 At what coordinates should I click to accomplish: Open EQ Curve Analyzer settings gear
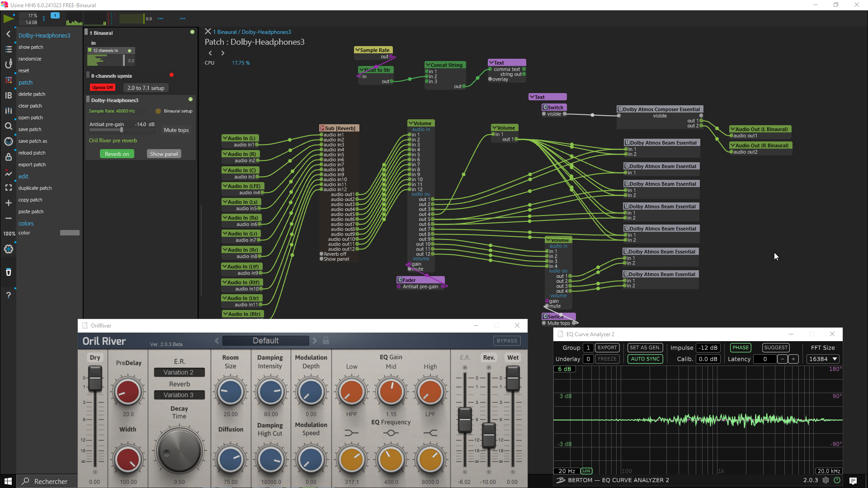click(826, 480)
